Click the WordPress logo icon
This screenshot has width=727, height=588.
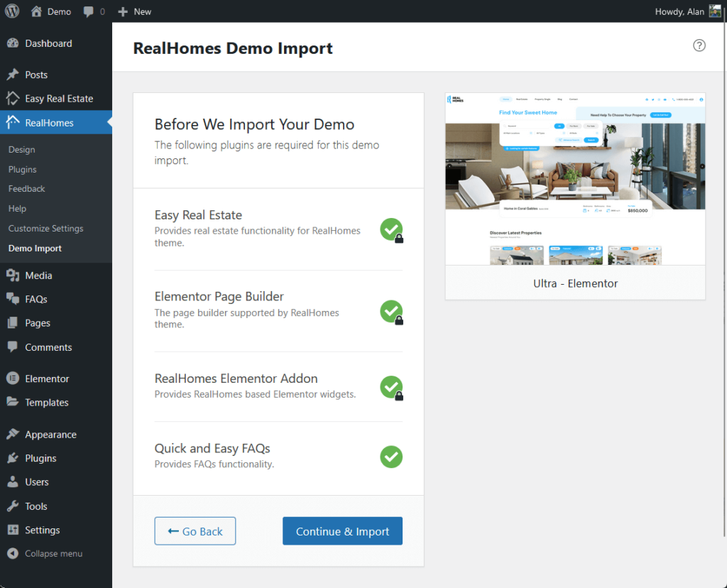coord(12,11)
